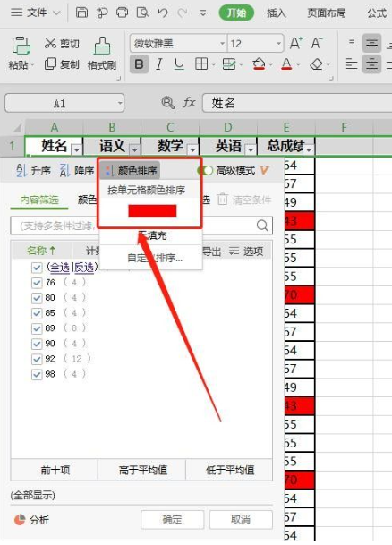Click the increase font size icon

point(295,44)
